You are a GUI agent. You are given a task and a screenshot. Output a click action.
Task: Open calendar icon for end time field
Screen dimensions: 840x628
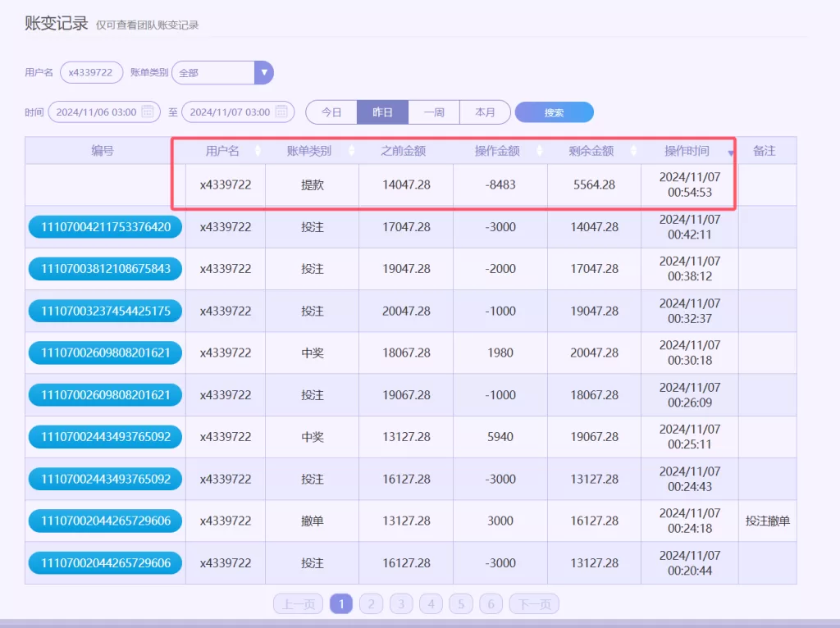click(281, 111)
